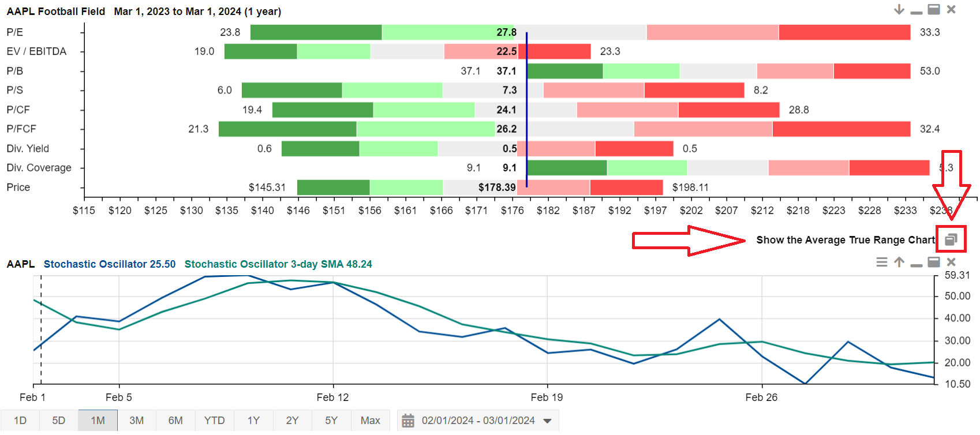The width and height of the screenshot is (980, 435).
Task: Click the Feb 26 date label on the axis
Action: pyautogui.click(x=761, y=397)
